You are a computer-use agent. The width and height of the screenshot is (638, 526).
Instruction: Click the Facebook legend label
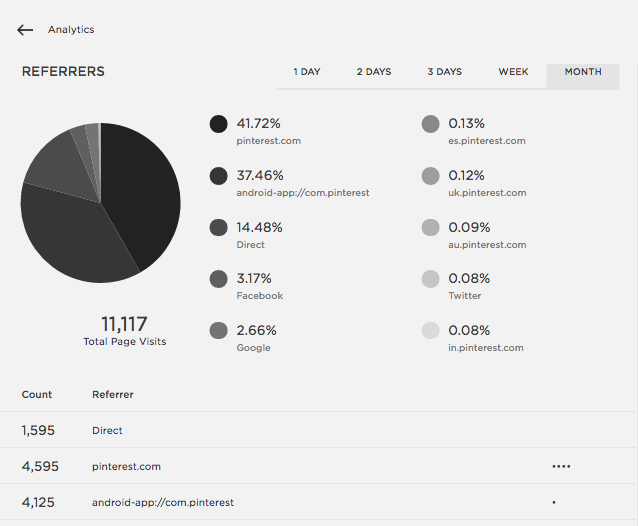[x=260, y=296]
